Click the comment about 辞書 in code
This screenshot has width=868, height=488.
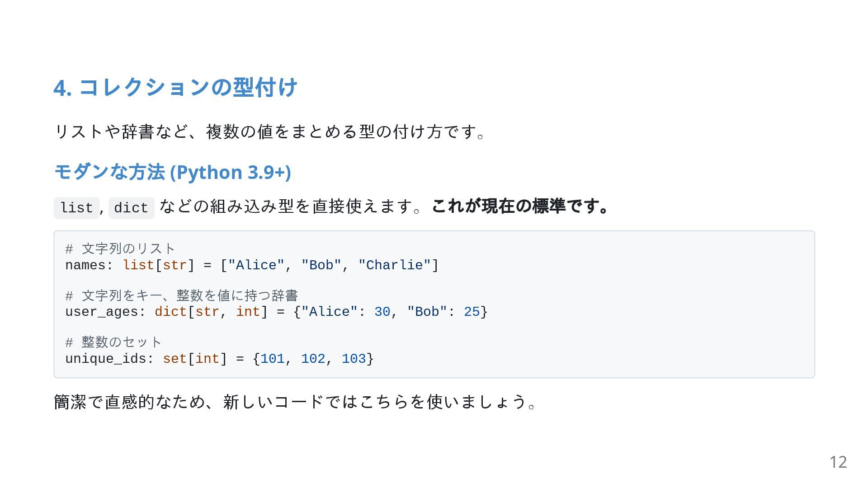[x=181, y=296]
